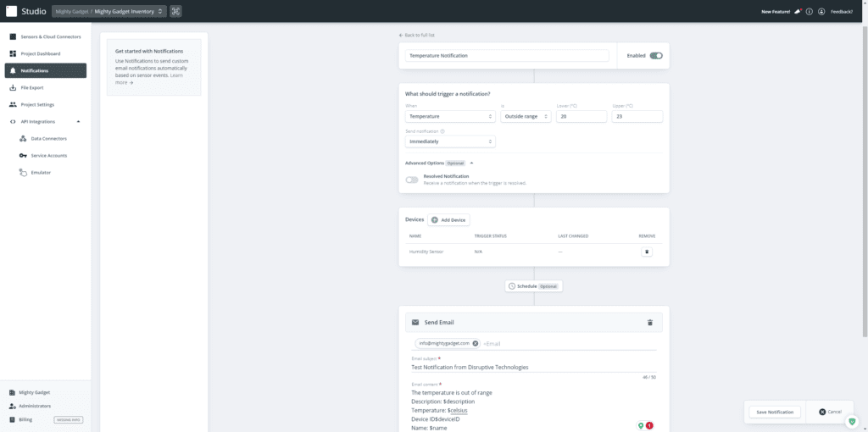868x432 pixels.
Task: Delete the Send Email action via trash icon
Action: coord(649,323)
